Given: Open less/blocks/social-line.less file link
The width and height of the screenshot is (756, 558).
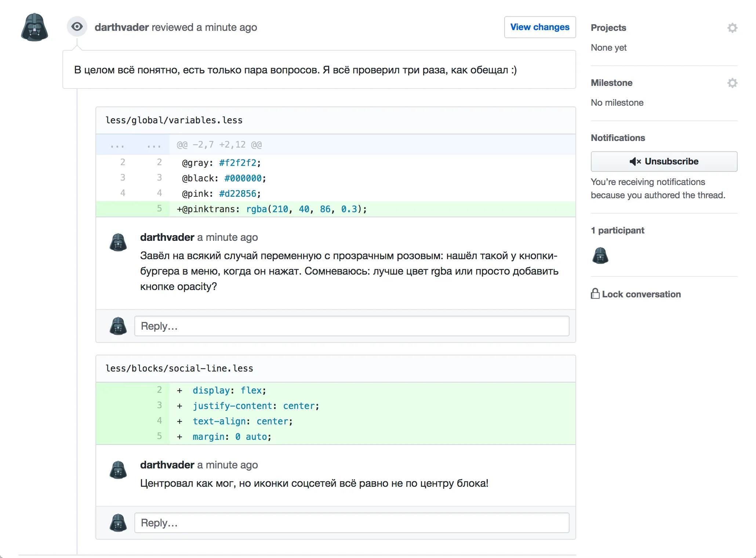Looking at the screenshot, I should click(179, 369).
